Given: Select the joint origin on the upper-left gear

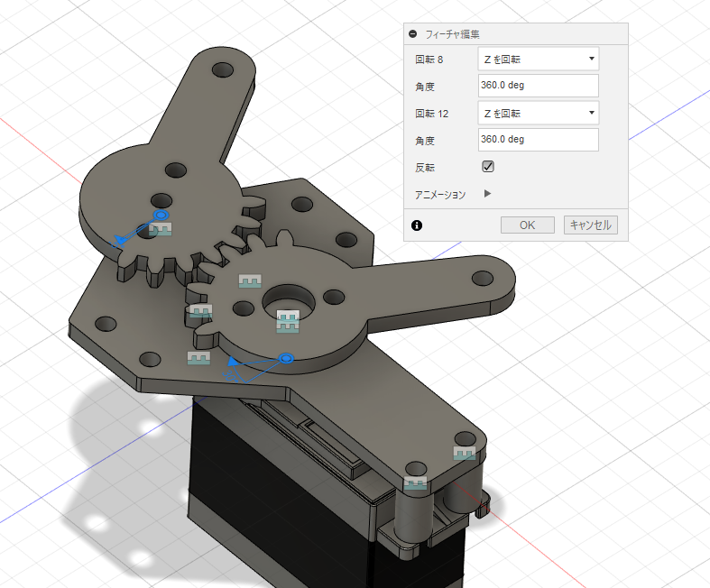Looking at the screenshot, I should pyautogui.click(x=161, y=215).
